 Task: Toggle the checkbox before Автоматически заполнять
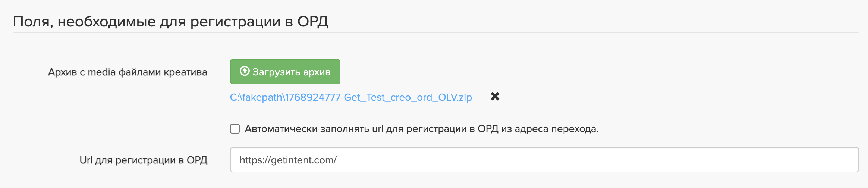point(235,129)
